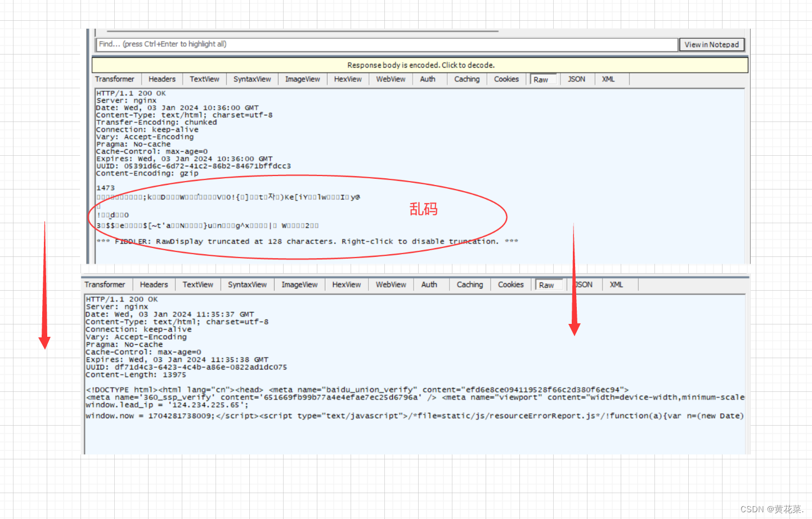Open ImageView tab in lower panel
Image resolution: width=812 pixels, height=519 pixels.
(x=299, y=285)
